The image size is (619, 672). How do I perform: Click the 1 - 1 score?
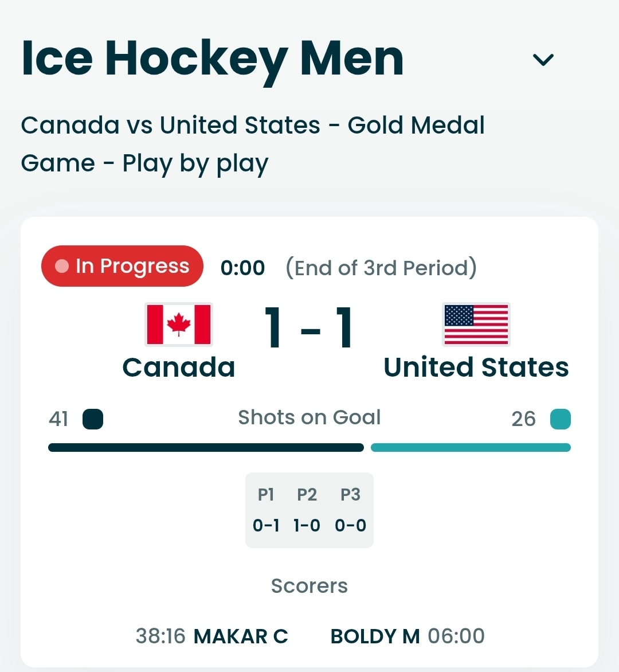tap(309, 328)
